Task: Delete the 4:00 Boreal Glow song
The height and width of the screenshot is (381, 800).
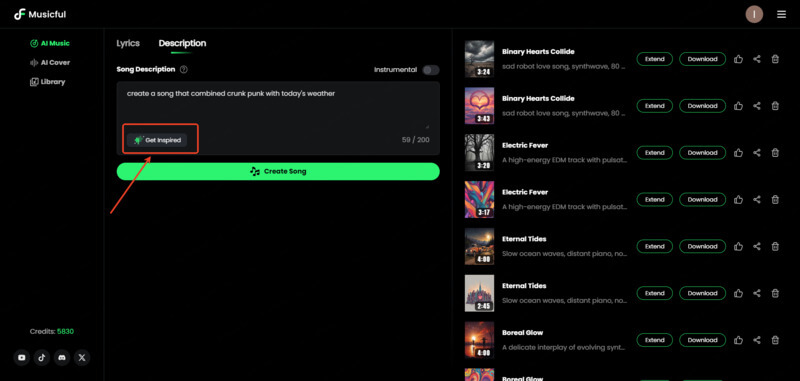Action: [x=775, y=340]
